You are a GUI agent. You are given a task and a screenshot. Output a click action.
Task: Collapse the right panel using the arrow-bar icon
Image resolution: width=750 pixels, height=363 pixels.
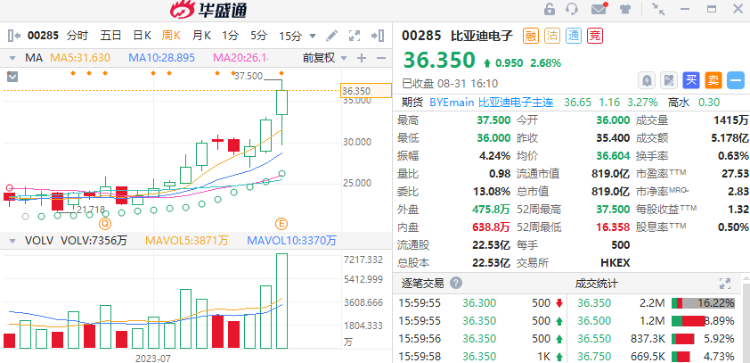click(377, 35)
